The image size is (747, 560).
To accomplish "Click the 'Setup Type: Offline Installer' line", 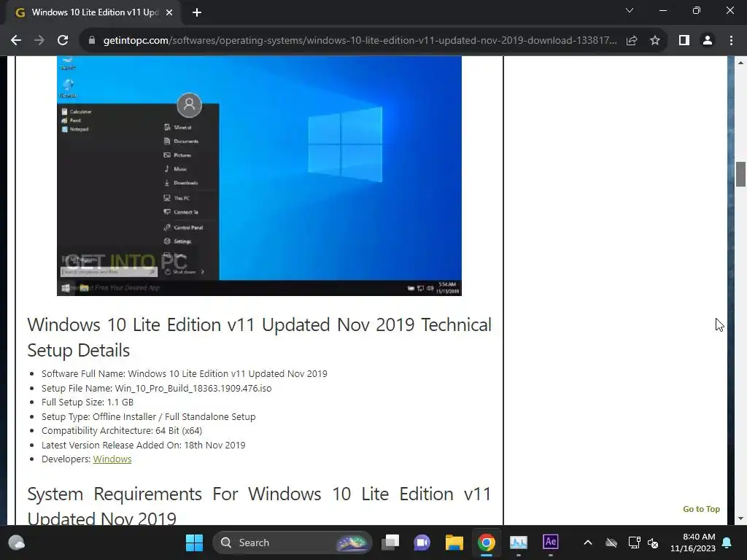I will tap(149, 416).
